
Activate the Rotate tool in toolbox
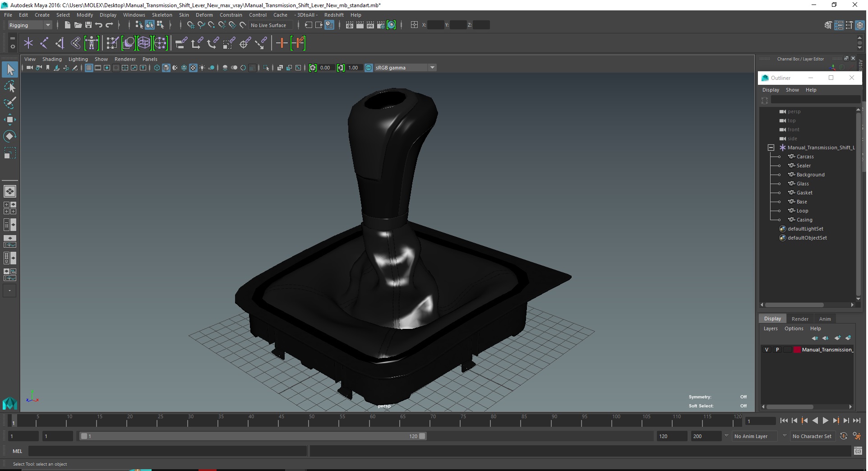click(10, 136)
